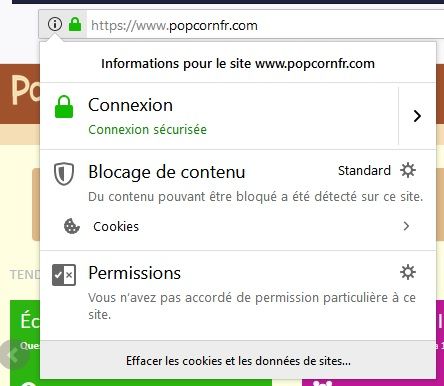
Task: Click the Informations pour le site header
Action: [x=238, y=63]
